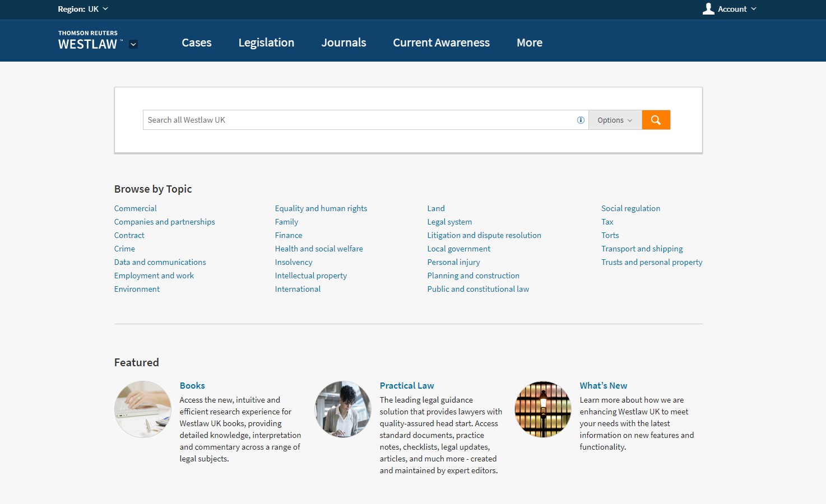826x504 pixels.
Task: Open the What's New thumbnail image
Action: pyautogui.click(x=543, y=409)
